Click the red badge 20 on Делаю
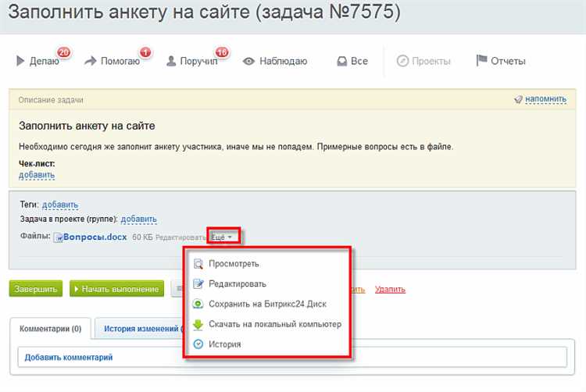586x392 pixels. click(x=64, y=52)
